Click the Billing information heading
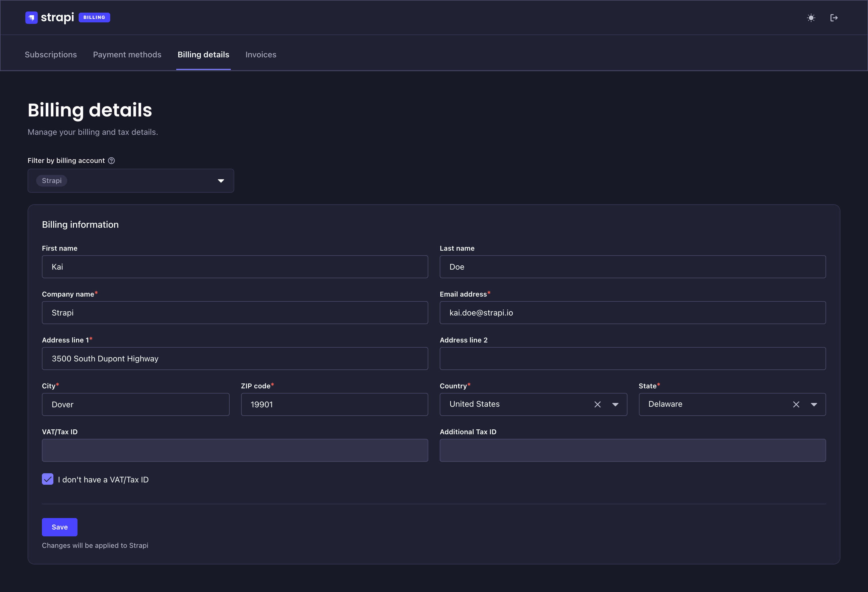The height and width of the screenshot is (592, 868). (80, 224)
